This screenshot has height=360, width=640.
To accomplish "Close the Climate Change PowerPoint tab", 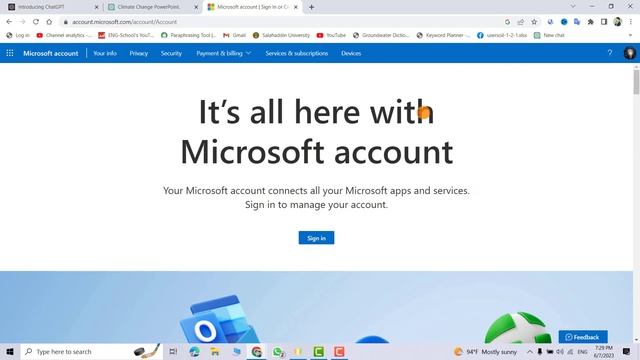I will [196, 7].
